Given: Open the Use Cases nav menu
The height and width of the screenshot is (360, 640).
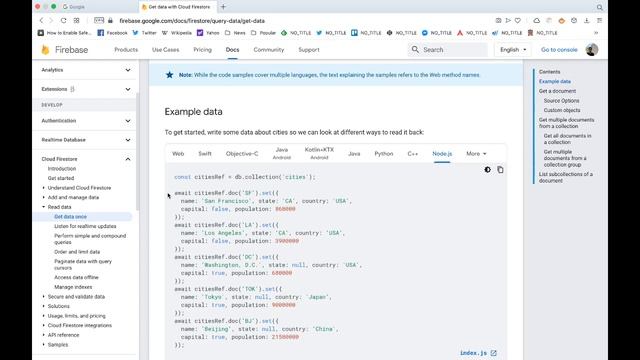Looking at the screenshot, I should point(165,50).
